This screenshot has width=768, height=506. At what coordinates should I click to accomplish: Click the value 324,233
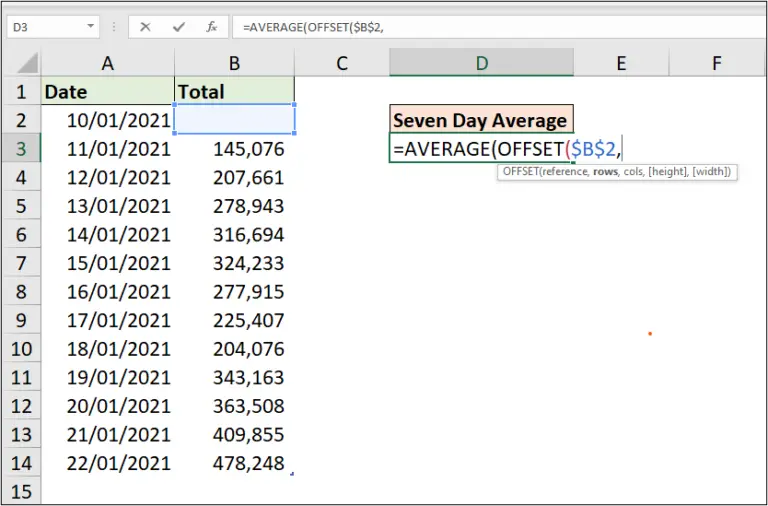click(248, 263)
